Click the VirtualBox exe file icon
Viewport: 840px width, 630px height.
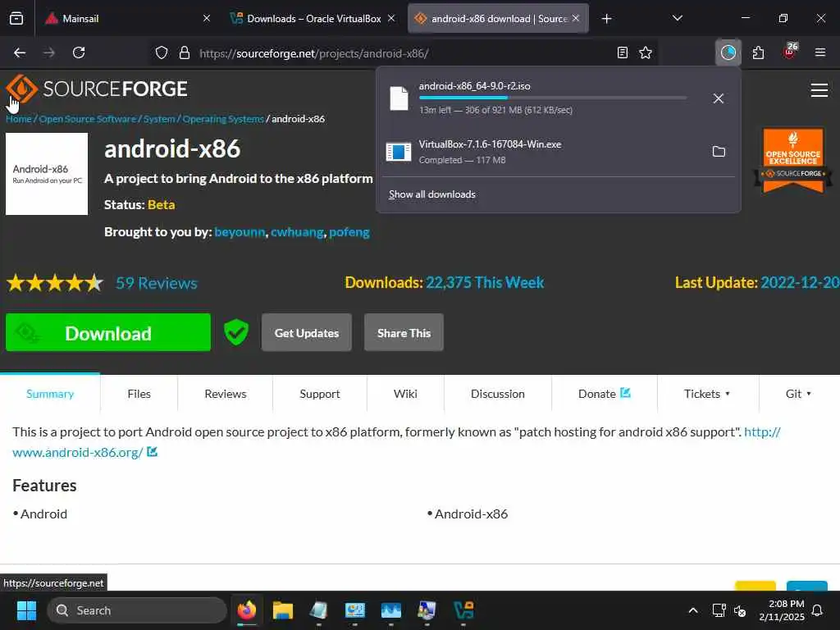[399, 152]
